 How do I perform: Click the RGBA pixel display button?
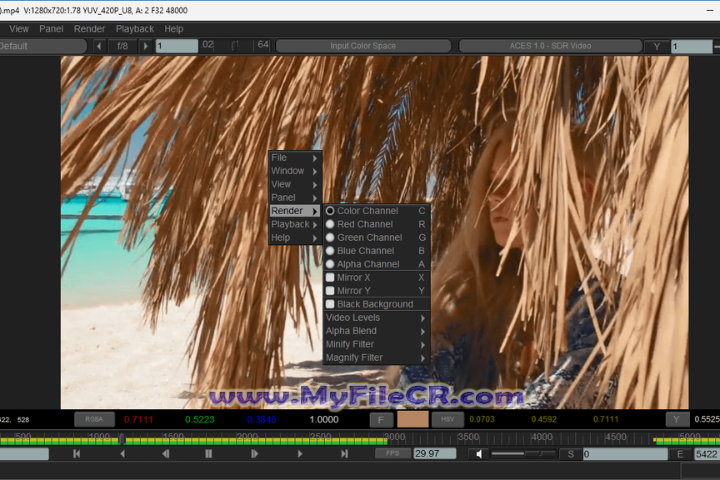(94, 420)
